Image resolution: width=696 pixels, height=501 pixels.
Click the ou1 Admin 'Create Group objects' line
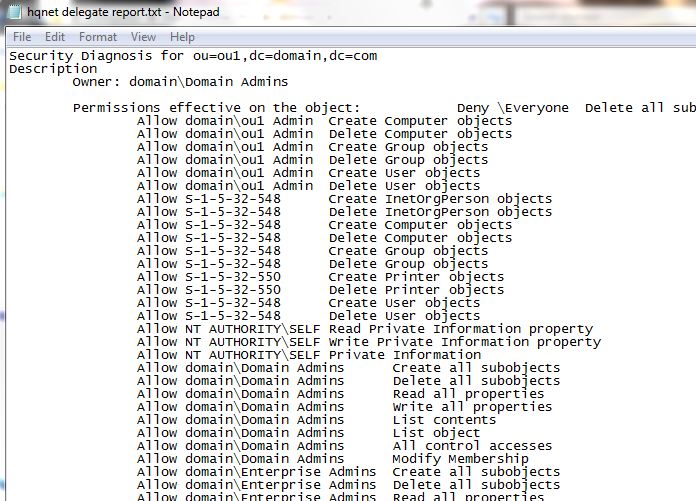click(x=312, y=147)
